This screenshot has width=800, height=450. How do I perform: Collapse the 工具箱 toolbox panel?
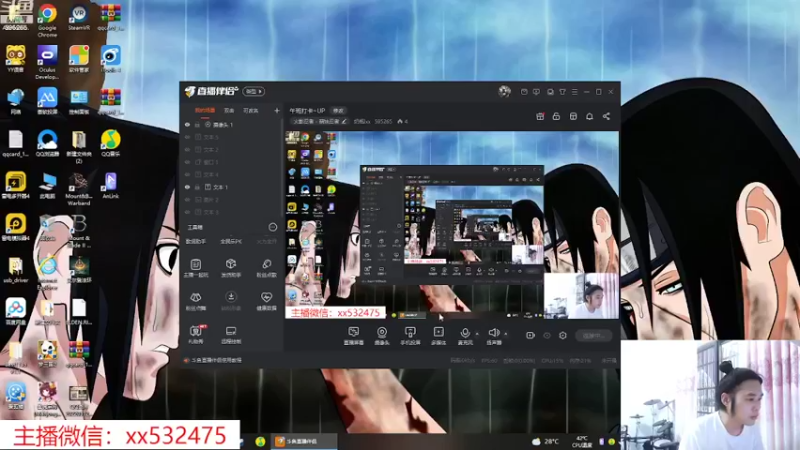(272, 227)
